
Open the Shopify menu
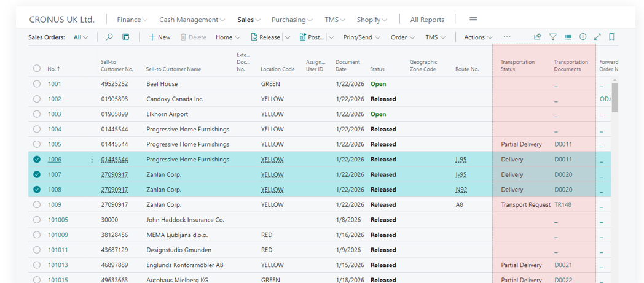click(372, 20)
